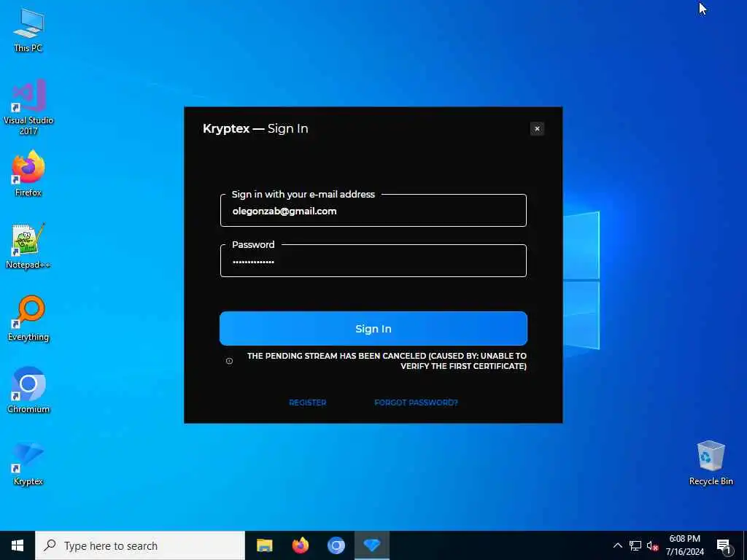Click the blue Sign In button
This screenshot has height=560, width=747.
(x=373, y=329)
